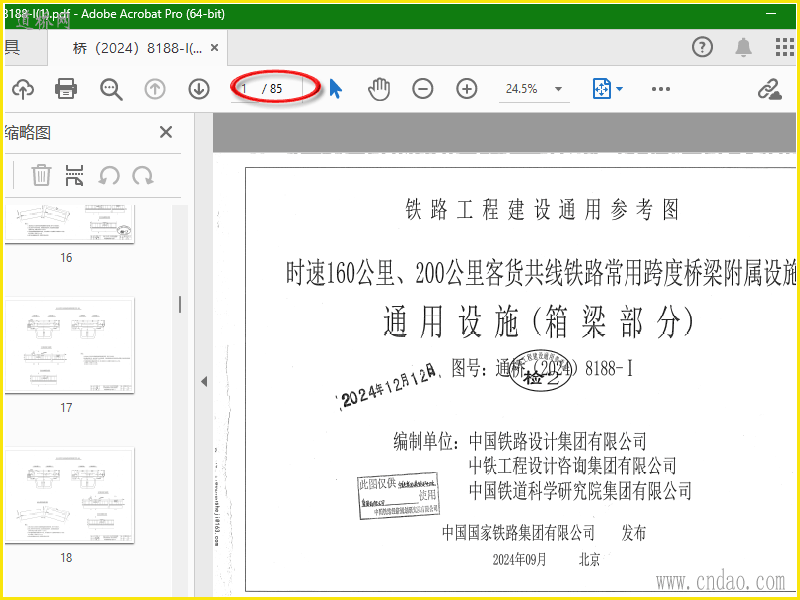Viewport: 800px width, 600px height.
Task: Collapse the left navigation pane arrow
Action: [x=204, y=381]
